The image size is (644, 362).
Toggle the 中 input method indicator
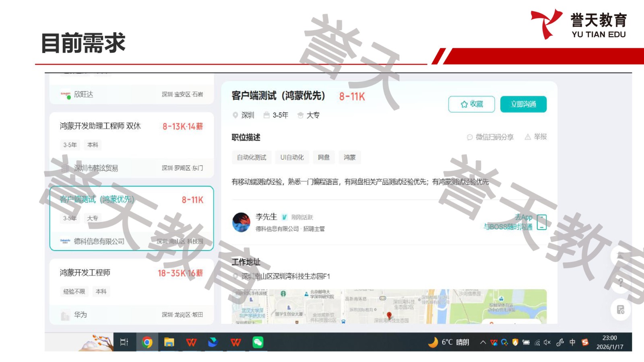pos(572,342)
